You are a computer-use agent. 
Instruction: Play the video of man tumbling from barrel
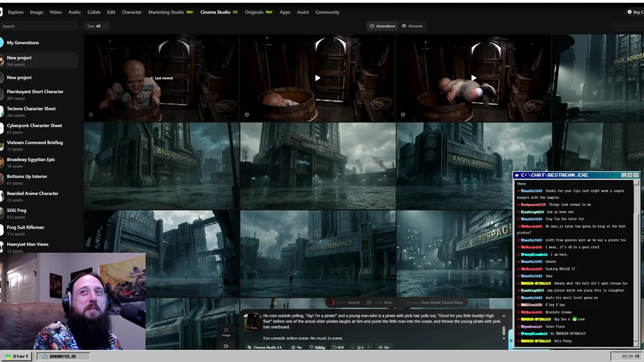click(x=473, y=78)
